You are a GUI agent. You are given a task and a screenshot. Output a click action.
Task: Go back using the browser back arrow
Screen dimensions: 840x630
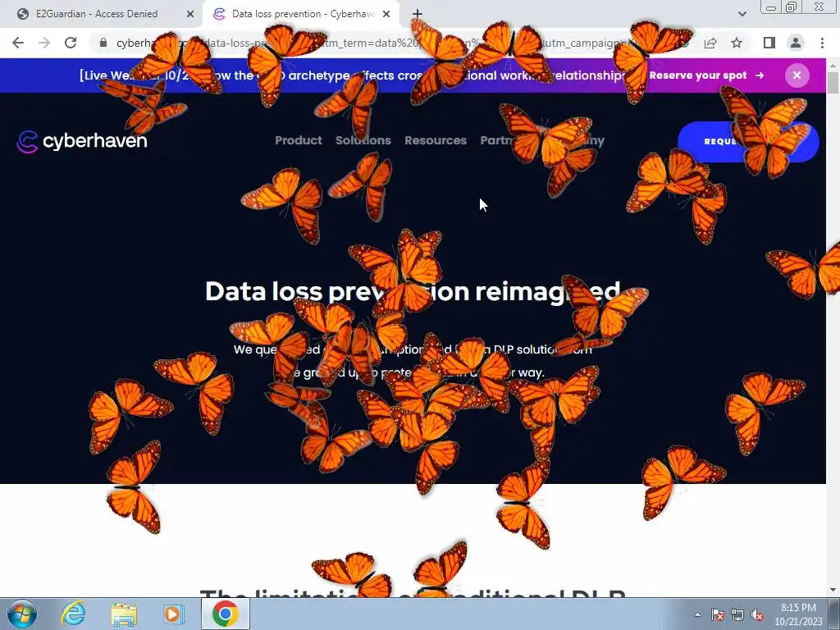18,43
